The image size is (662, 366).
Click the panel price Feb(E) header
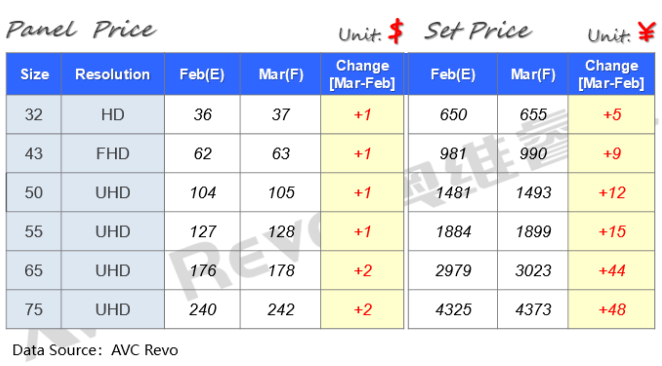pyautogui.click(x=202, y=74)
